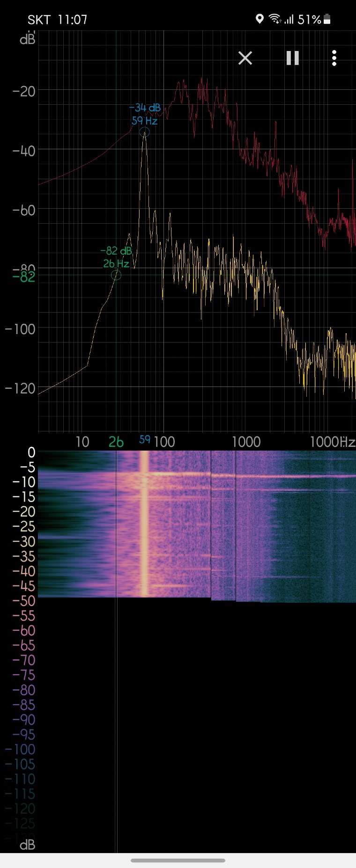Click the bright 59 Hz band in waterfall

tap(145, 524)
